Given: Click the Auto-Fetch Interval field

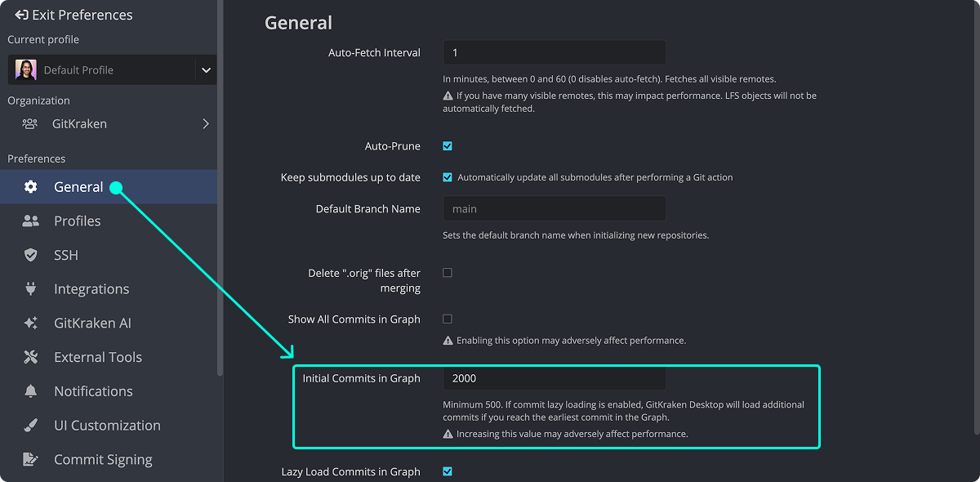Looking at the screenshot, I should (555, 52).
